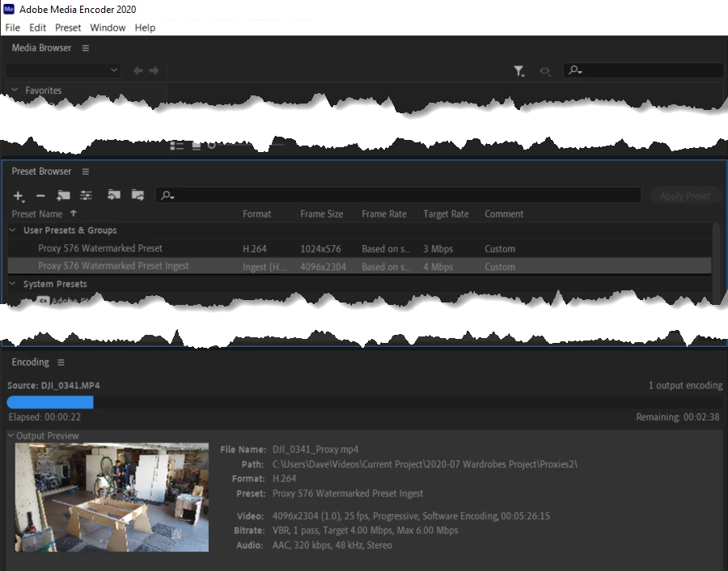Collapse User Presets & Groups

[x=13, y=230]
